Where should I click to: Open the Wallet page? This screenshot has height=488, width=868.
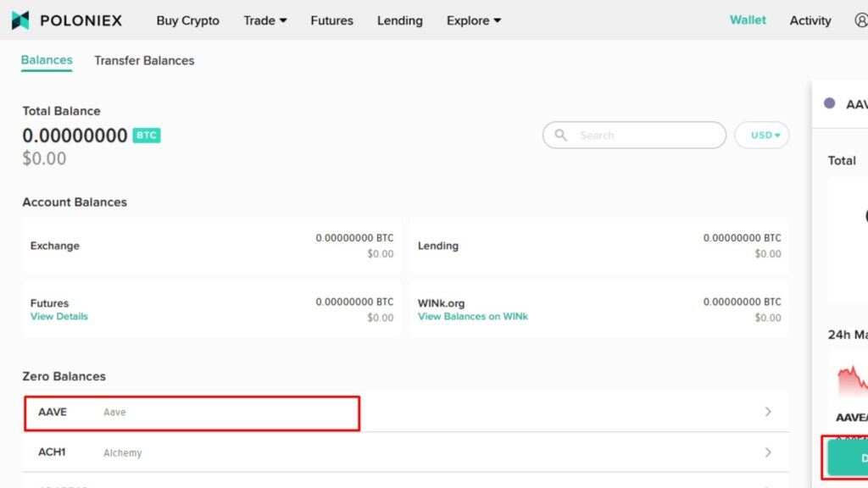(748, 20)
